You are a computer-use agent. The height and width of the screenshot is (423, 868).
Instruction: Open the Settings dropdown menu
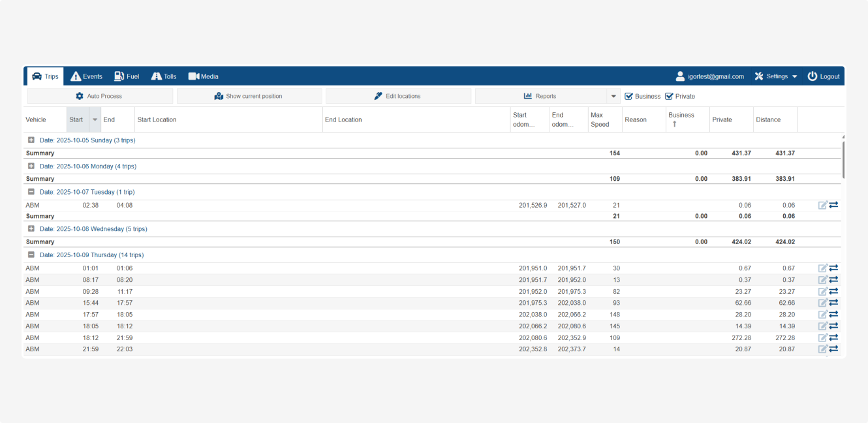click(776, 76)
